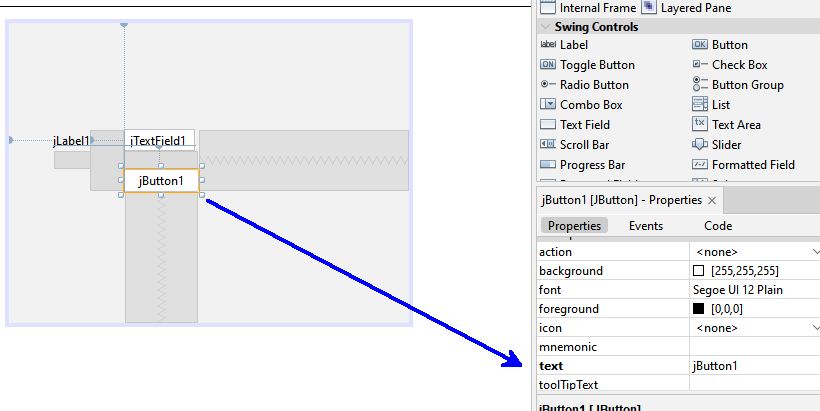Pick the Button component from palette
Image resolution: width=820 pixels, height=411 pixels.
[x=729, y=45]
